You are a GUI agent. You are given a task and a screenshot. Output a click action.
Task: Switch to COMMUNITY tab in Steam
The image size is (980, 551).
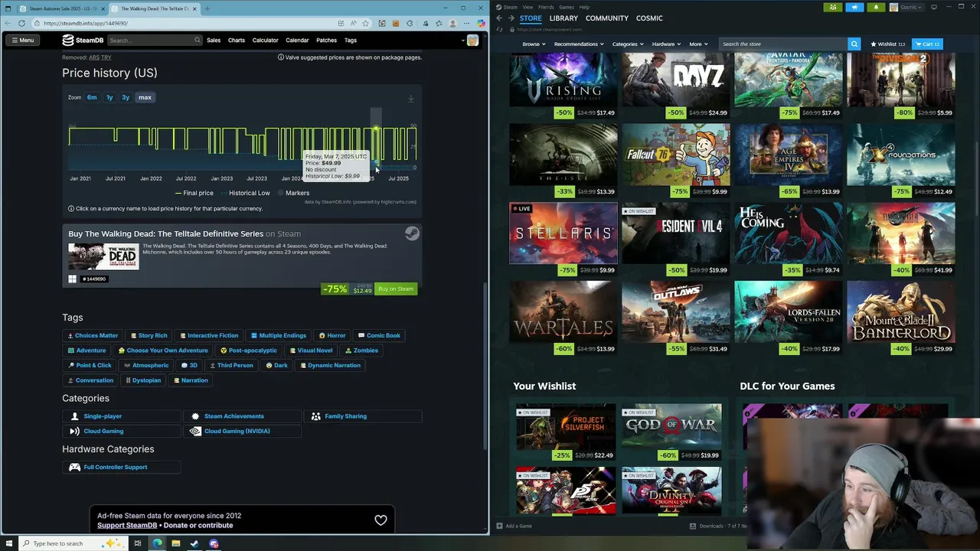pos(606,18)
